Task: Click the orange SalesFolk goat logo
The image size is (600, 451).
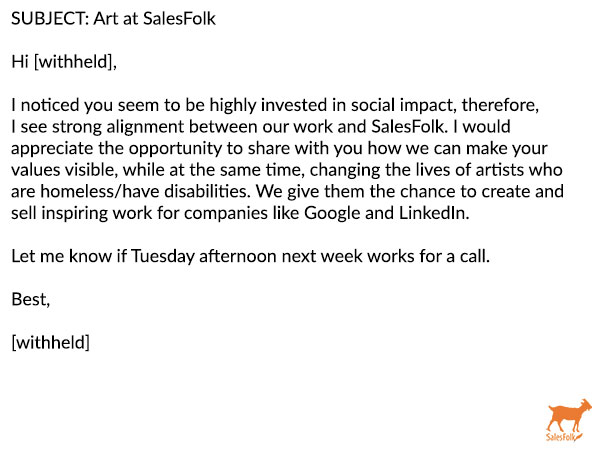Action: 569,420
